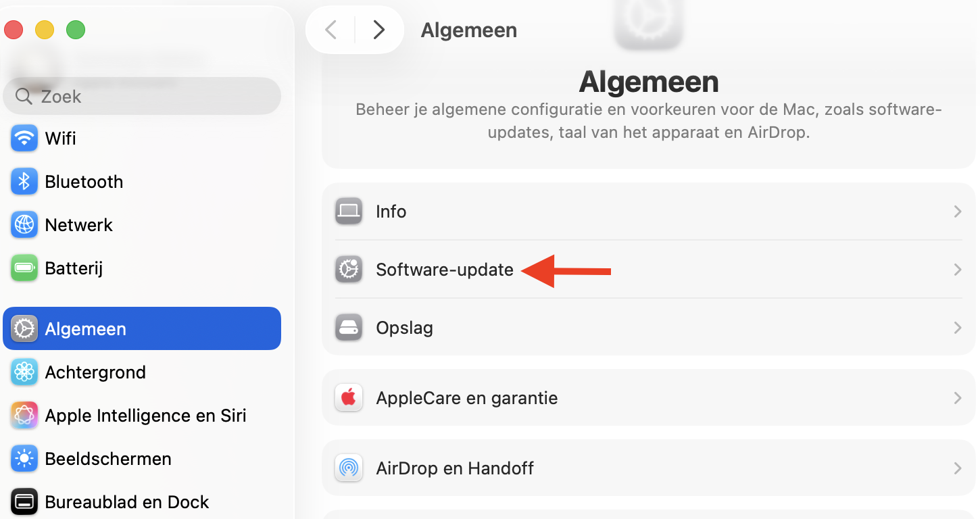Expand the Opslag row chevron
The height and width of the screenshot is (519, 980).
coord(957,327)
